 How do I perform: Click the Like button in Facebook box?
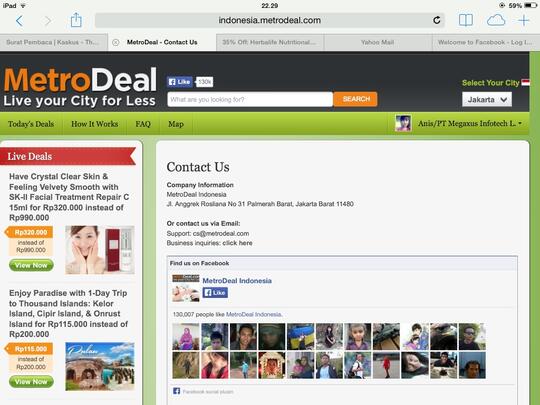(x=215, y=293)
